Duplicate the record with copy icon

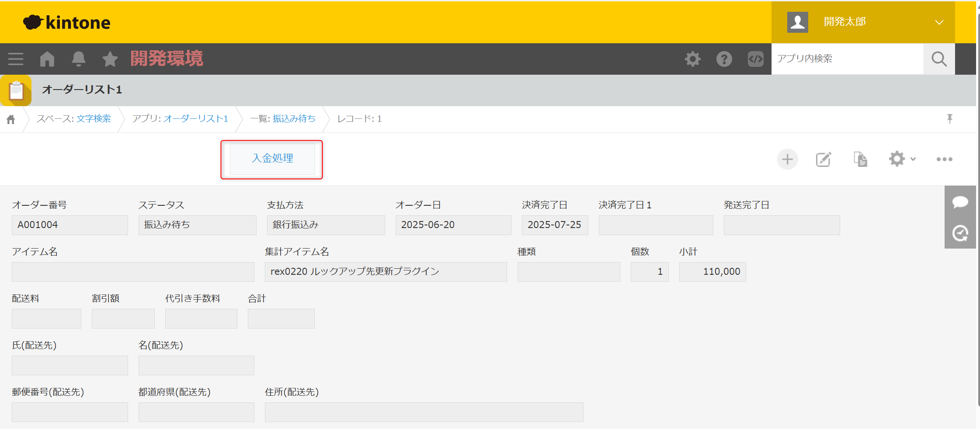click(x=860, y=159)
